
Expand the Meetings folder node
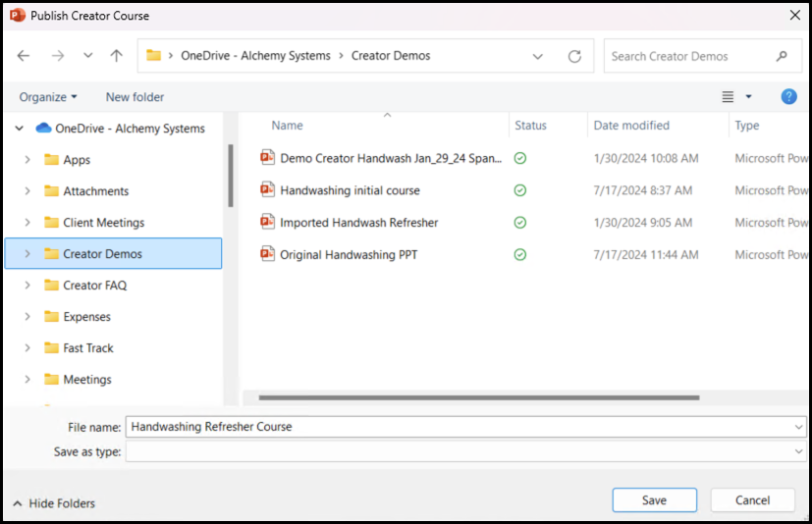(27, 380)
